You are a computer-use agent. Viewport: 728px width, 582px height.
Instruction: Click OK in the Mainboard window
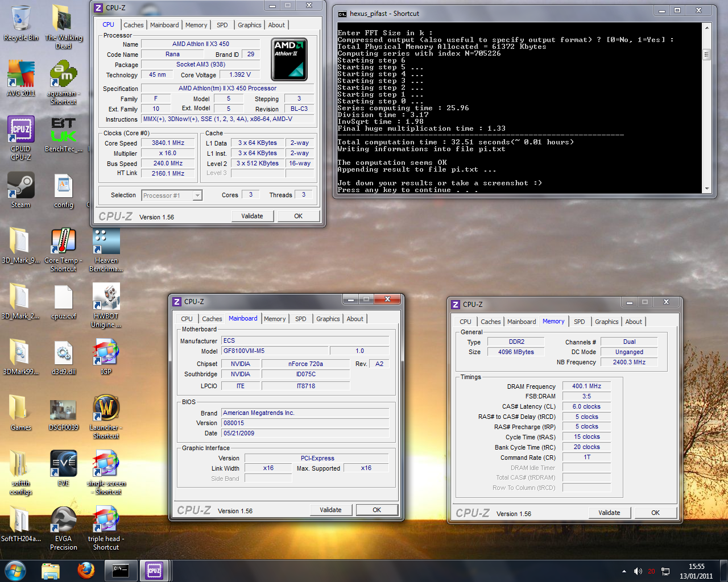[x=377, y=510]
